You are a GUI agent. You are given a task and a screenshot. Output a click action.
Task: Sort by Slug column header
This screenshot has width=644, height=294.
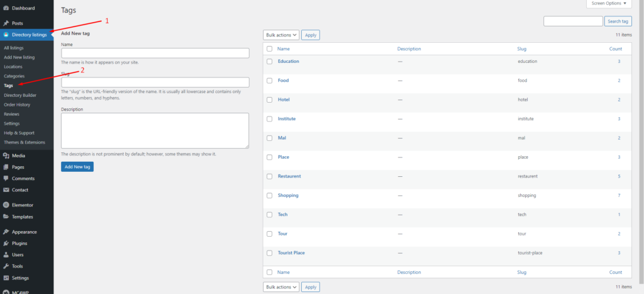(x=522, y=49)
